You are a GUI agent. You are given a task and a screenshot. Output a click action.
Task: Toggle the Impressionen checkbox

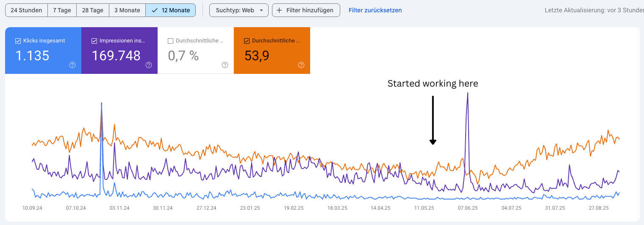pos(94,41)
